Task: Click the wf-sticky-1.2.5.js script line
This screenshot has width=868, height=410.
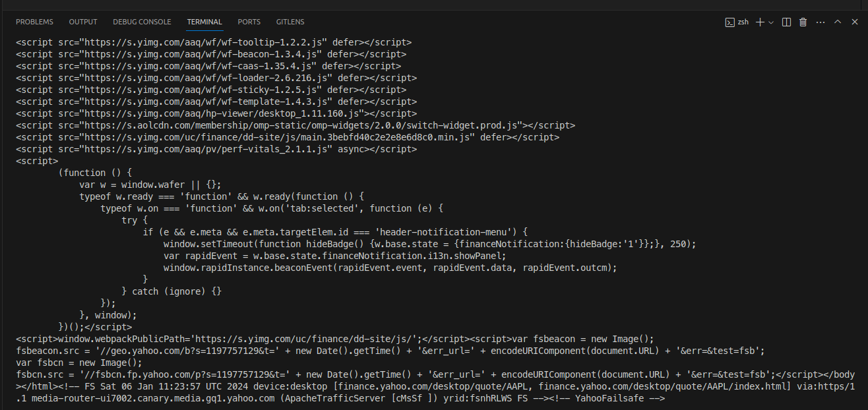Action: point(211,90)
